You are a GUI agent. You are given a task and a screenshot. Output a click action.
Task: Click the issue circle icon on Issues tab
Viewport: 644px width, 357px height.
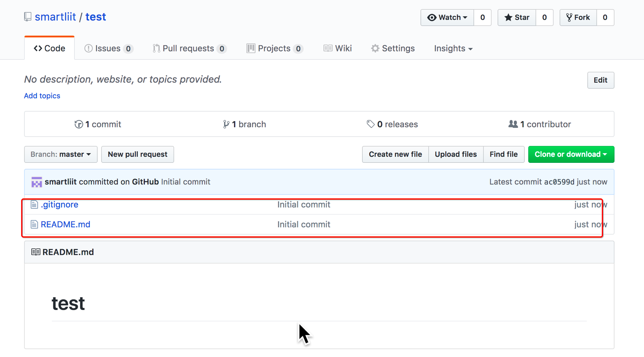coord(88,48)
